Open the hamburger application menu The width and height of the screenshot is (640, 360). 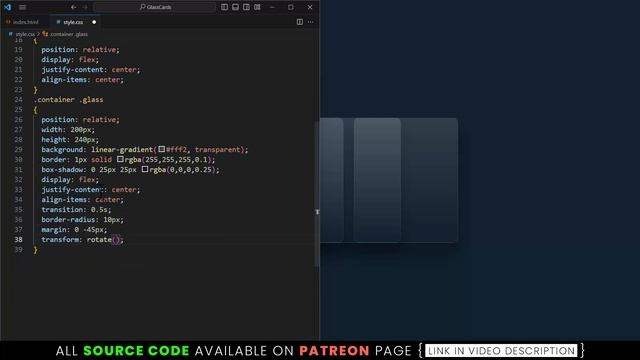tap(22, 7)
